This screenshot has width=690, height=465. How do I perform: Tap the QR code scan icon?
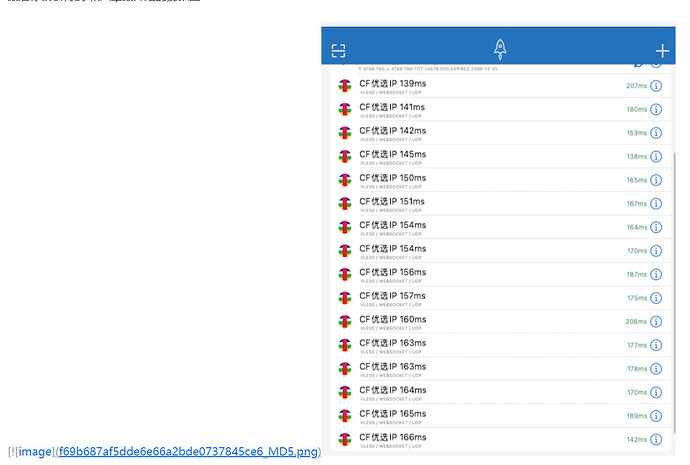click(x=339, y=50)
